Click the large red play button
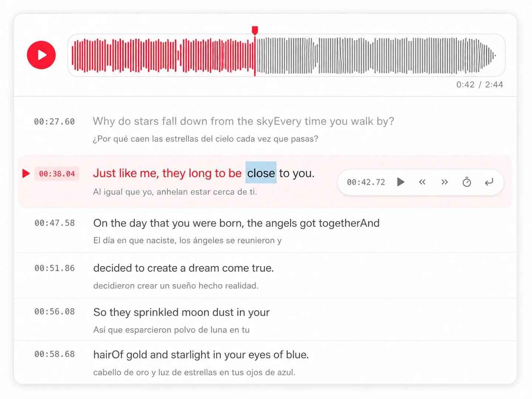 [x=41, y=55]
